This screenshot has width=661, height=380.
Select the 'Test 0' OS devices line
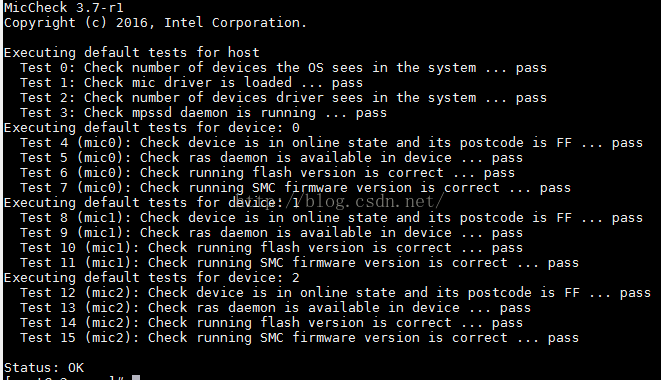(283, 68)
